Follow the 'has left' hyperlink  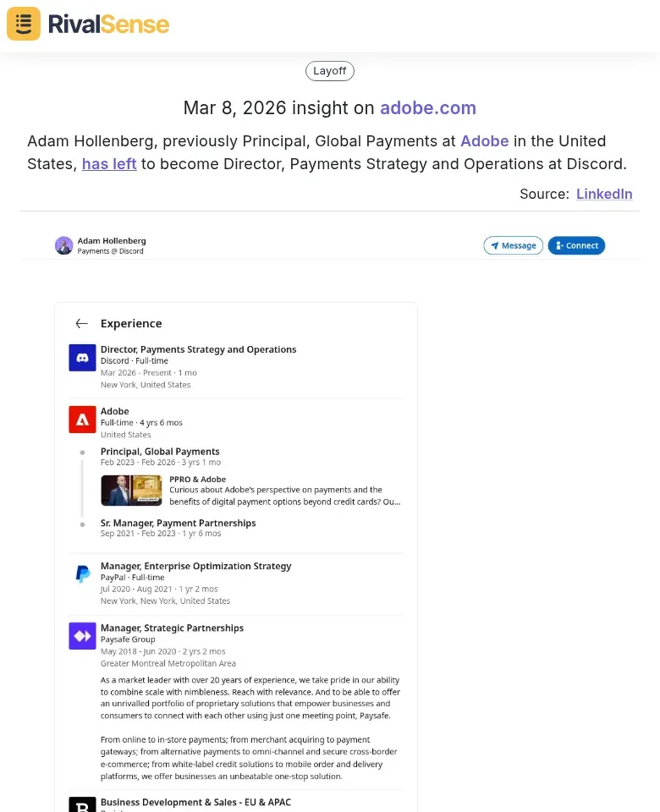[x=109, y=164]
